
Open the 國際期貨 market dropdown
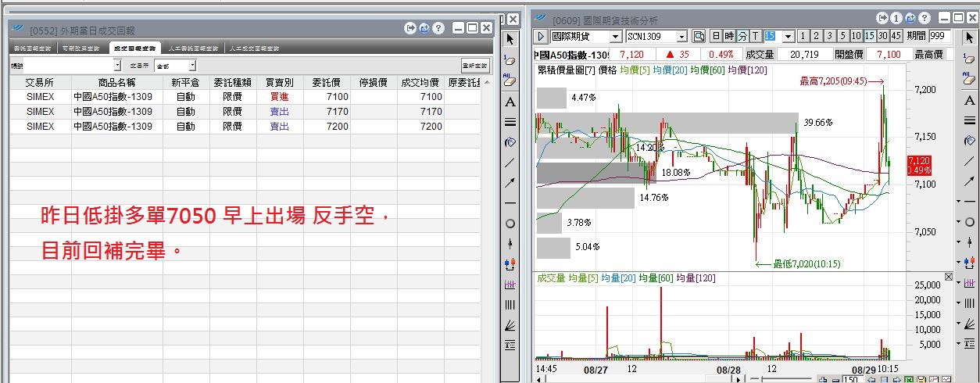tap(615, 37)
